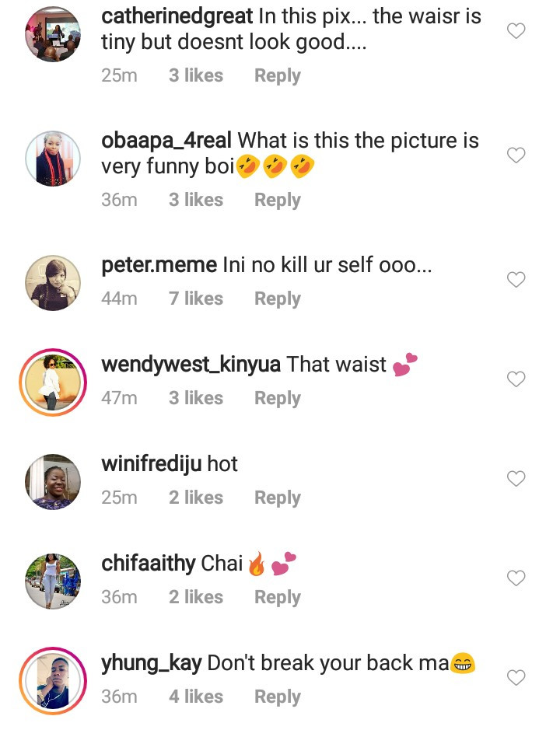Reply to obaapa_4real's comment
This screenshot has height=730, width=560.
point(277,201)
